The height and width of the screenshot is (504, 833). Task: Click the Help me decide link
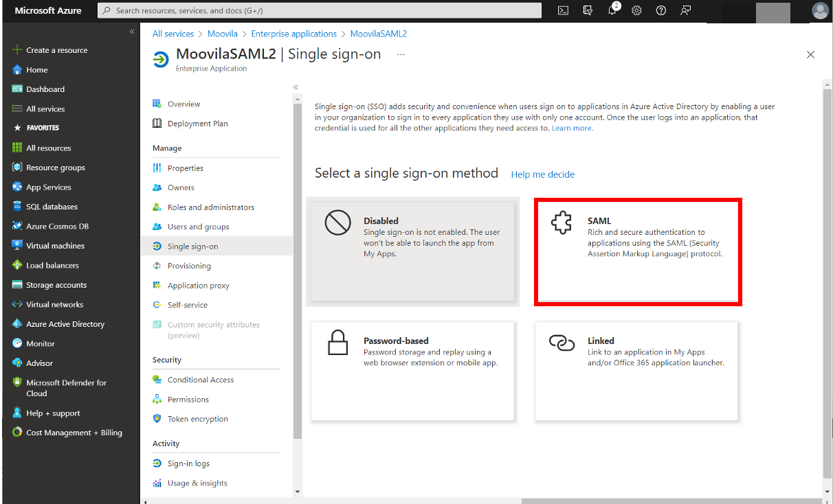click(542, 174)
